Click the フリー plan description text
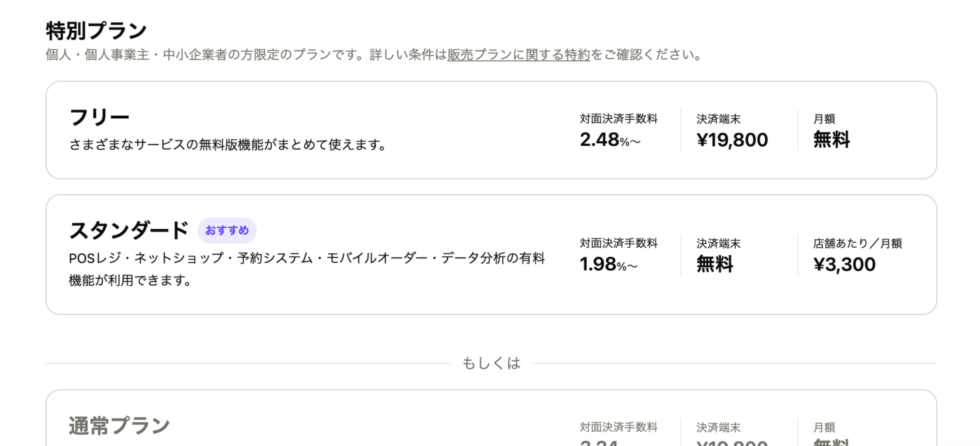Image resolution: width=980 pixels, height=446 pixels. tap(228, 145)
